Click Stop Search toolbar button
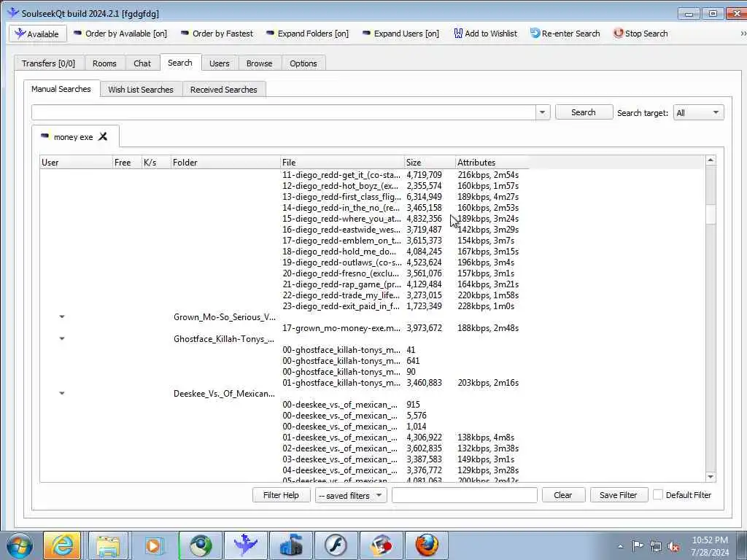 640,34
